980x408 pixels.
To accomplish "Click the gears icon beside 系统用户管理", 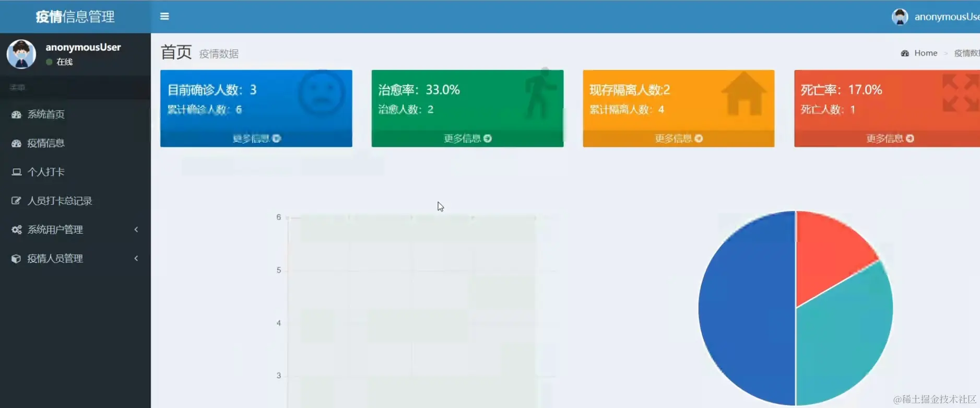I will click(x=17, y=229).
